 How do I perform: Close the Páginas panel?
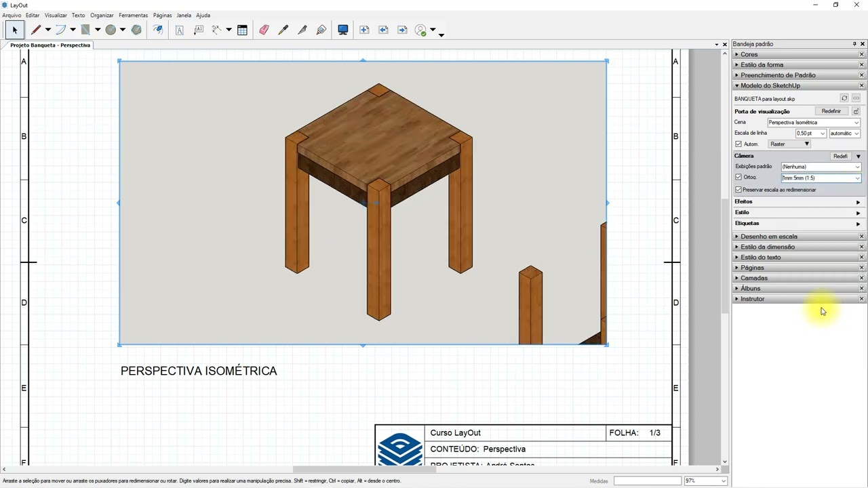coord(862,268)
